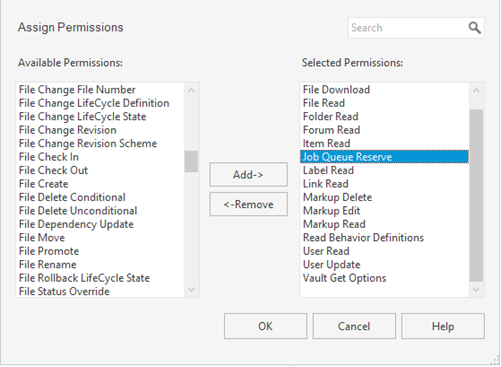Click the up arrow of the Selected Permissions scrollbar
The height and width of the screenshot is (367, 501).
pos(476,90)
